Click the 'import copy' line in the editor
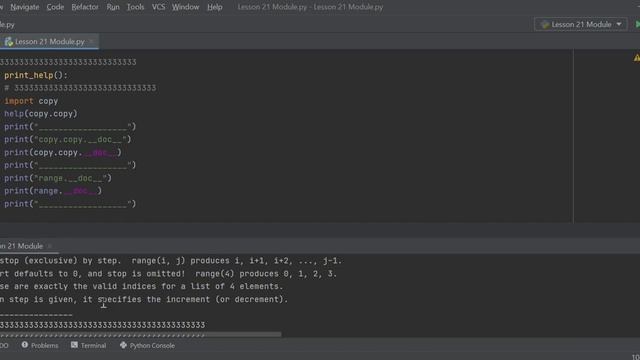640x360 pixels. [x=31, y=101]
